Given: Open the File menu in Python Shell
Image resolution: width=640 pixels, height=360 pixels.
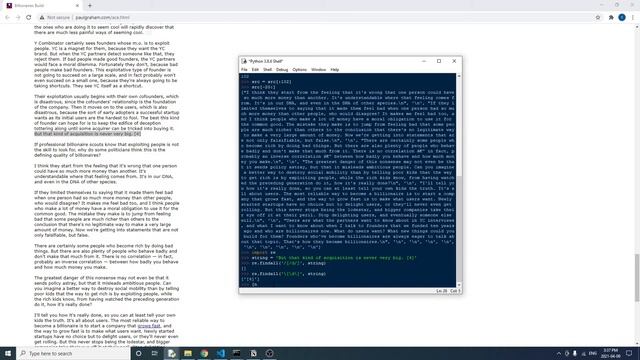Looking at the screenshot, I should [x=244, y=70].
